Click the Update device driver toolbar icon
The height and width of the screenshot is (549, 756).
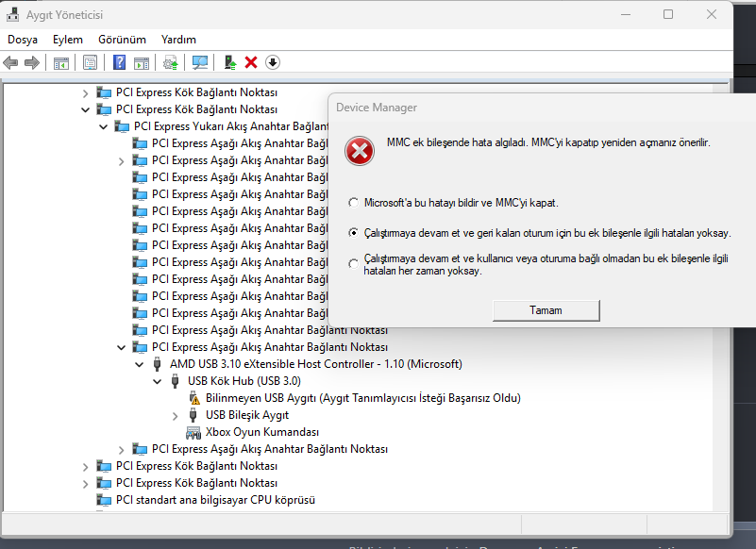click(230, 62)
